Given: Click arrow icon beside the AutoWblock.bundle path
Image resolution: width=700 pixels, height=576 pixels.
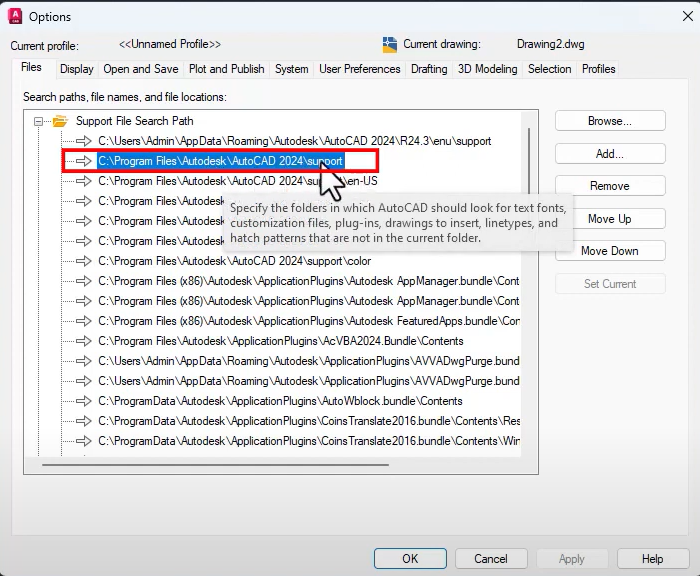Looking at the screenshot, I should click(x=83, y=401).
